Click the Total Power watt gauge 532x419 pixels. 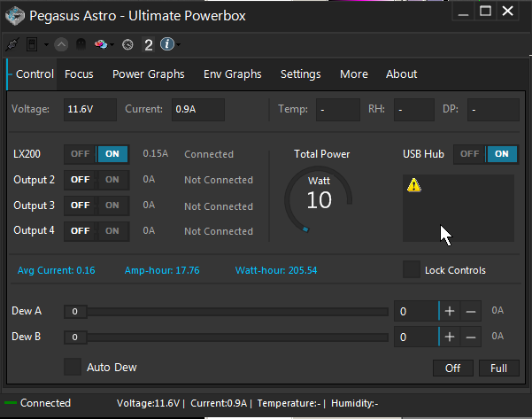[x=319, y=199]
